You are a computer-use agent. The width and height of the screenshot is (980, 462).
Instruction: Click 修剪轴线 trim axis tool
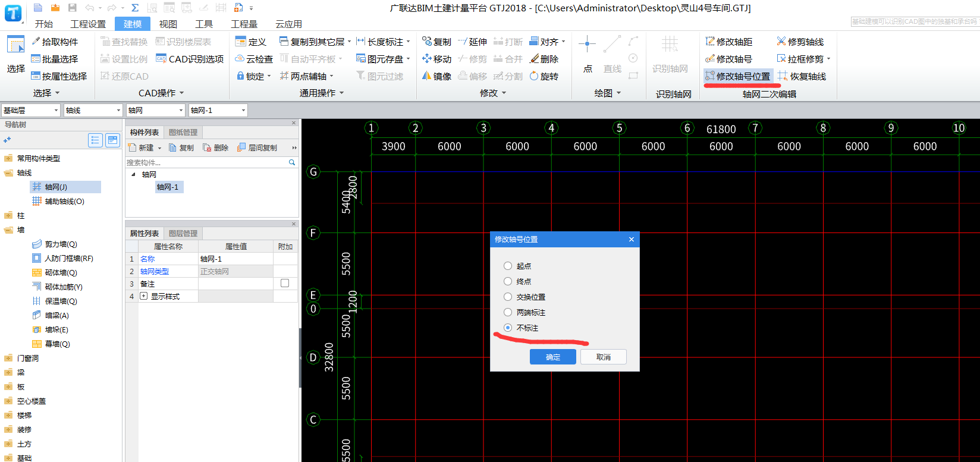[x=800, y=42]
